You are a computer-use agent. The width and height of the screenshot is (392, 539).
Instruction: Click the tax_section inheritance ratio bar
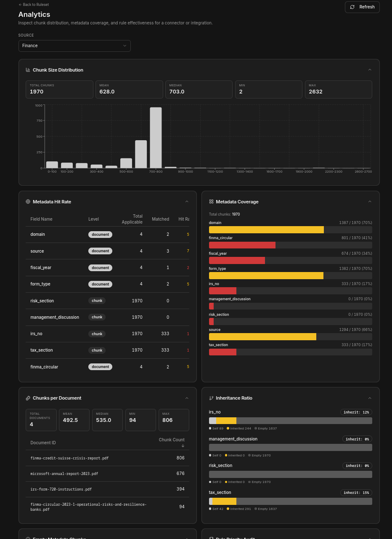click(x=290, y=501)
